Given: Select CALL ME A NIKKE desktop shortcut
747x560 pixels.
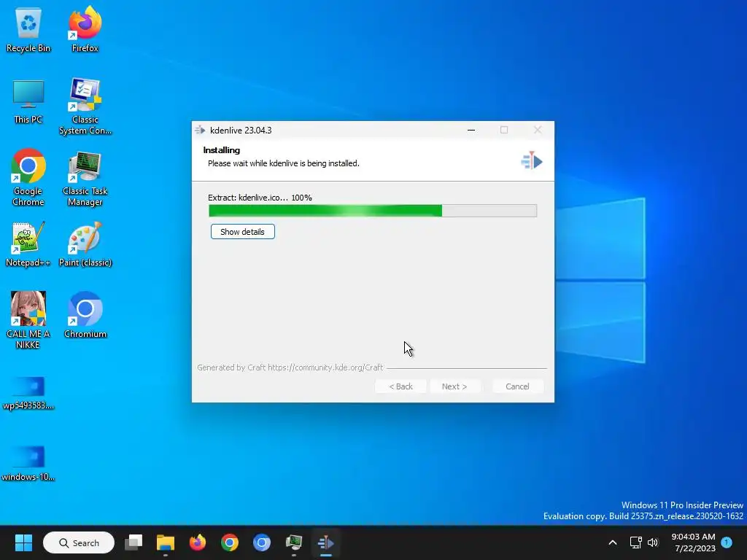Looking at the screenshot, I should point(28,320).
